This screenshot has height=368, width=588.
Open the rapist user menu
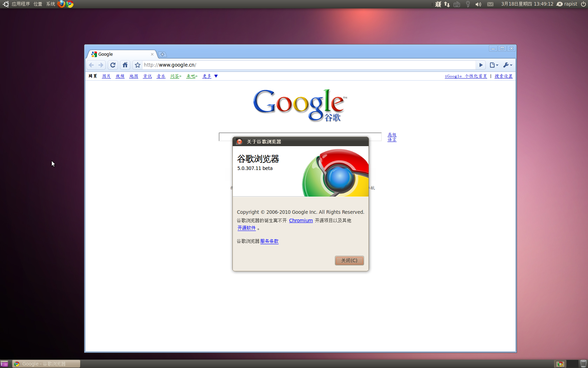(567, 4)
